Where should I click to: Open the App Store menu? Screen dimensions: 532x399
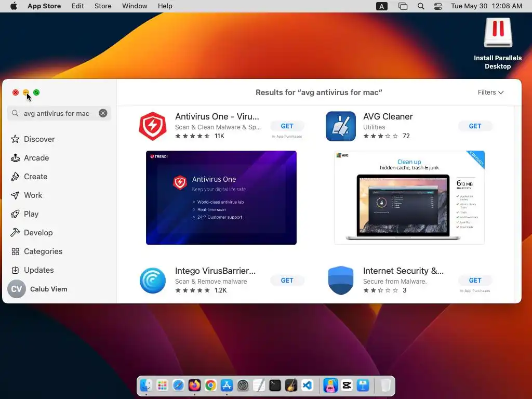[44, 6]
